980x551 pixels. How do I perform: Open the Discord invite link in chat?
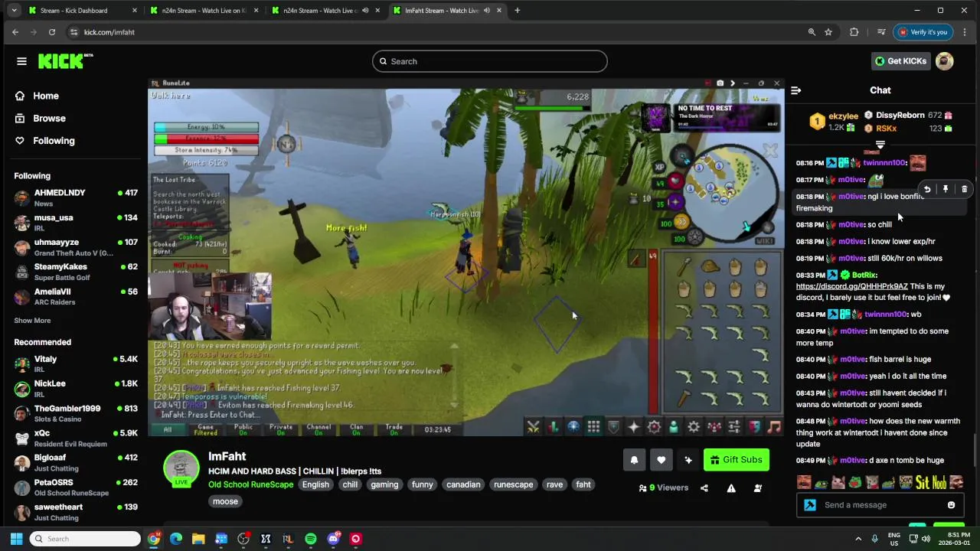tap(851, 286)
